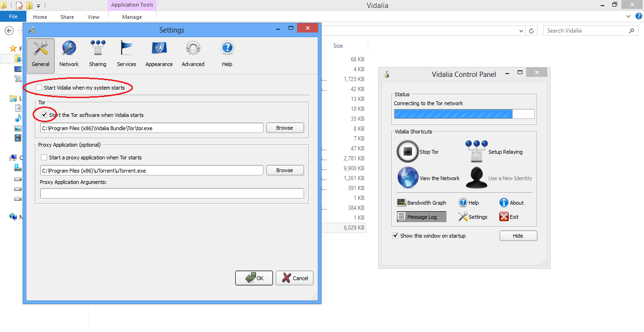644x332 pixels.
Task: Click the Explorer back navigation arrow
Action: click(8, 31)
